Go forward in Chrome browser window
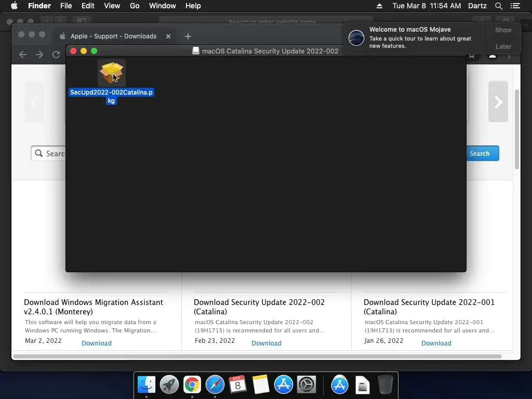The image size is (532, 399). [39, 55]
